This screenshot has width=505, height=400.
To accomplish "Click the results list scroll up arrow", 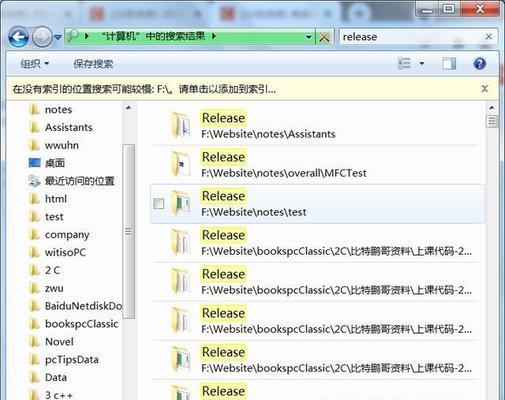I will pos(492,108).
